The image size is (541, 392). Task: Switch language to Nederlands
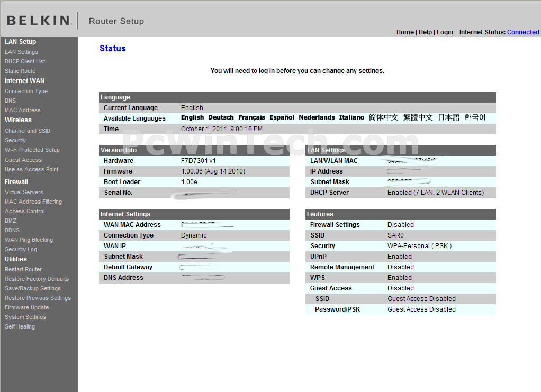tap(317, 117)
